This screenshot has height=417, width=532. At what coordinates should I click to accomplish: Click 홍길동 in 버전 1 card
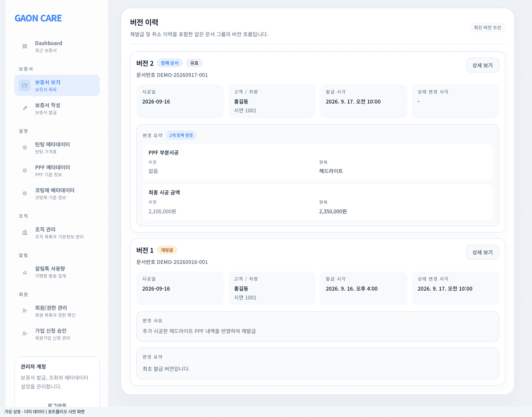(241, 289)
